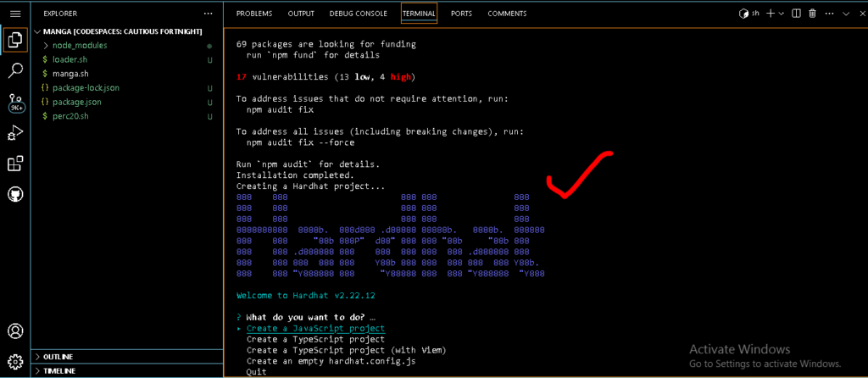Open the Search view in activity bar
This screenshot has width=868, height=378.
point(15,71)
